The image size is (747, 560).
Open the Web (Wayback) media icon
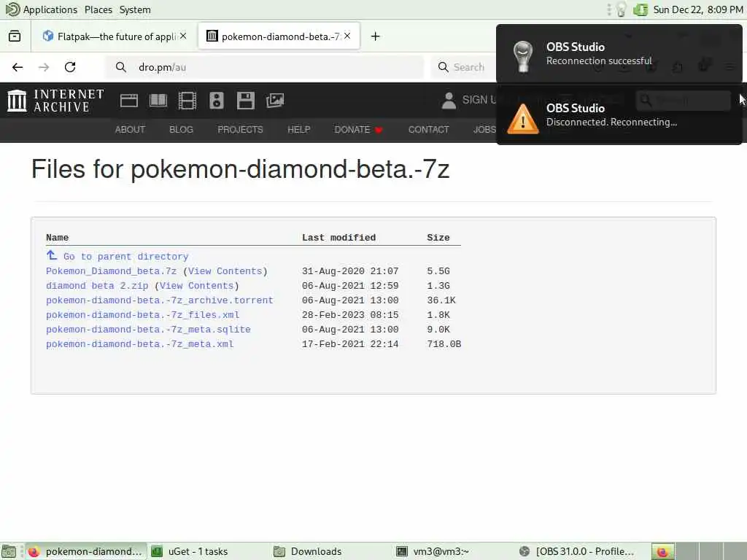pyautogui.click(x=128, y=101)
